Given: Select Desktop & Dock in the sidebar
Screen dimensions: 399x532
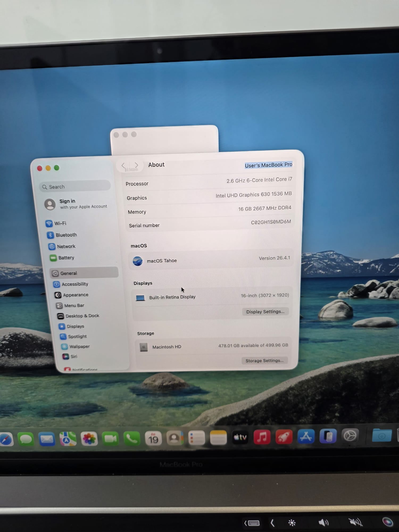Looking at the screenshot, I should pyautogui.click(x=78, y=316).
